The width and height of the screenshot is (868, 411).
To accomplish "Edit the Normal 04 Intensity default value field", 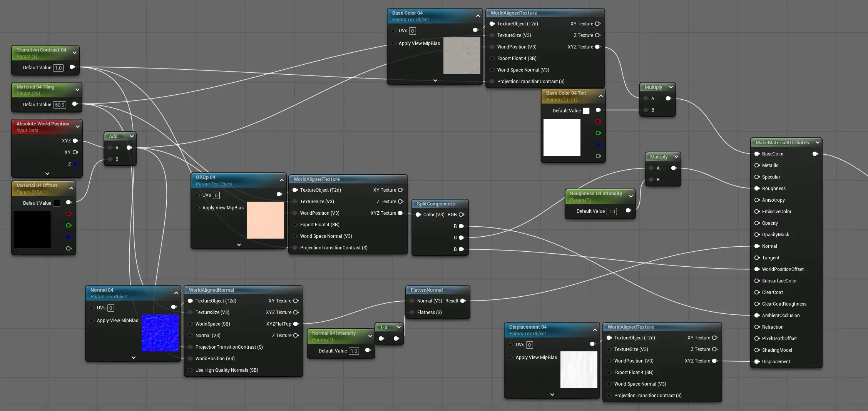I will click(x=354, y=351).
